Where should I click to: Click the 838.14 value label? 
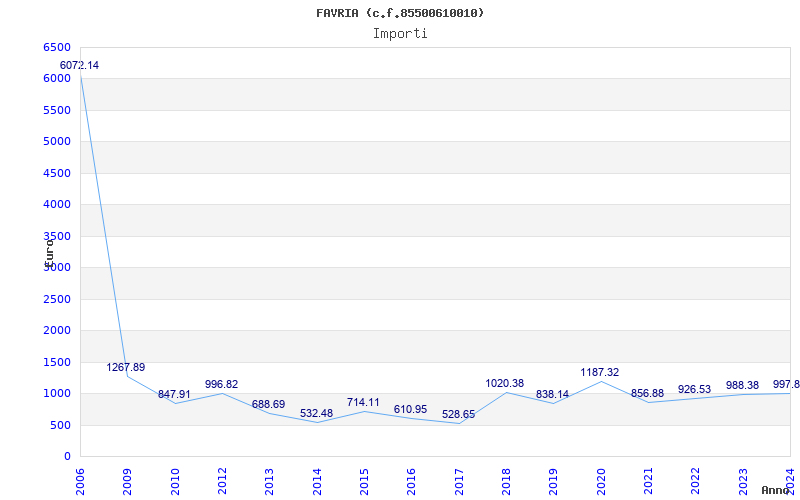(x=552, y=394)
